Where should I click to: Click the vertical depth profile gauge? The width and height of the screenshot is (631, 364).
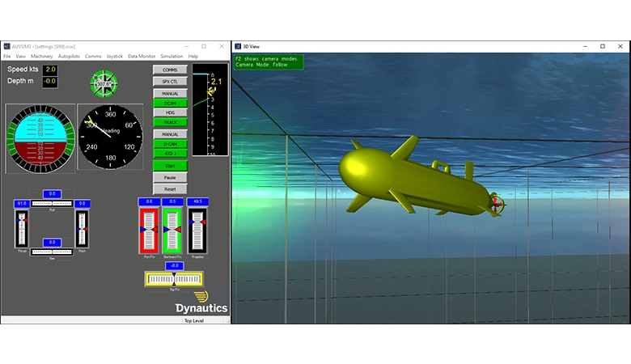point(210,109)
